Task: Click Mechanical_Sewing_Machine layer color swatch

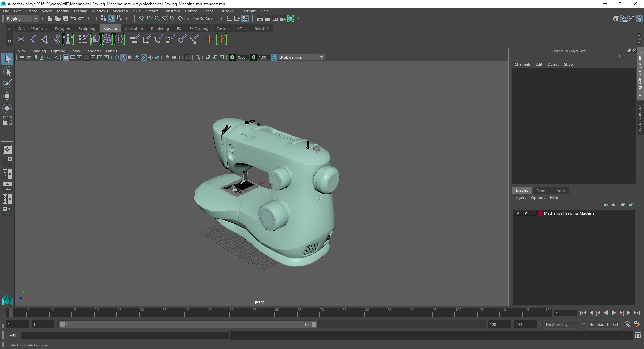Action: coord(540,213)
